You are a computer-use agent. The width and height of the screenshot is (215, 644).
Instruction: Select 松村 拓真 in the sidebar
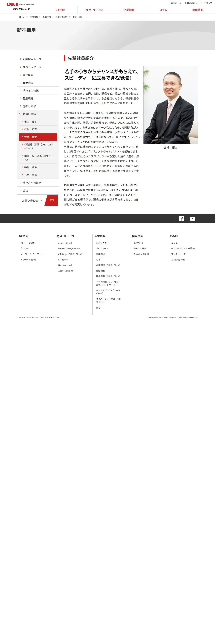(x=38, y=129)
